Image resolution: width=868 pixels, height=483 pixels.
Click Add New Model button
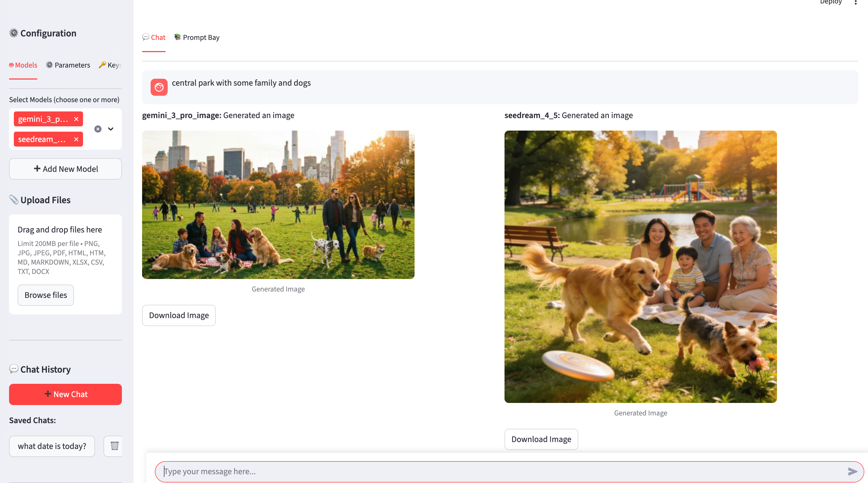65,169
